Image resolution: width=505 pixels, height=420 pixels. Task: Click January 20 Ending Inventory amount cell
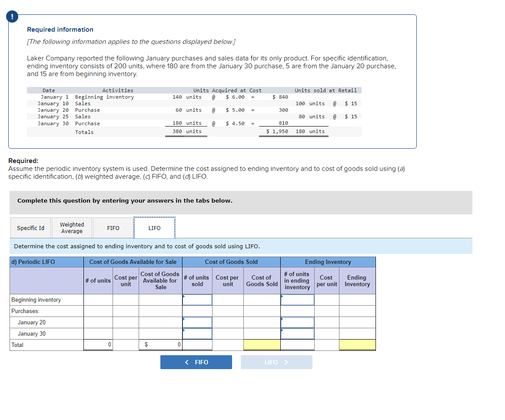point(357,323)
